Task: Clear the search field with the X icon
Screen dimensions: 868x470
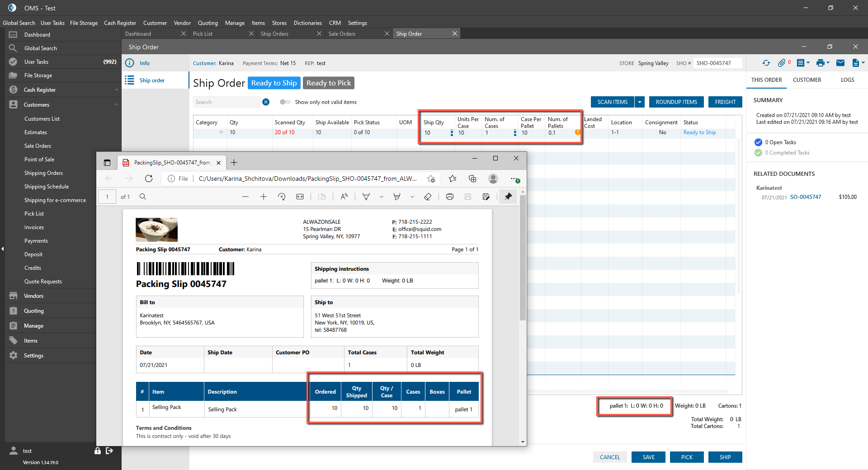Action: (266, 102)
